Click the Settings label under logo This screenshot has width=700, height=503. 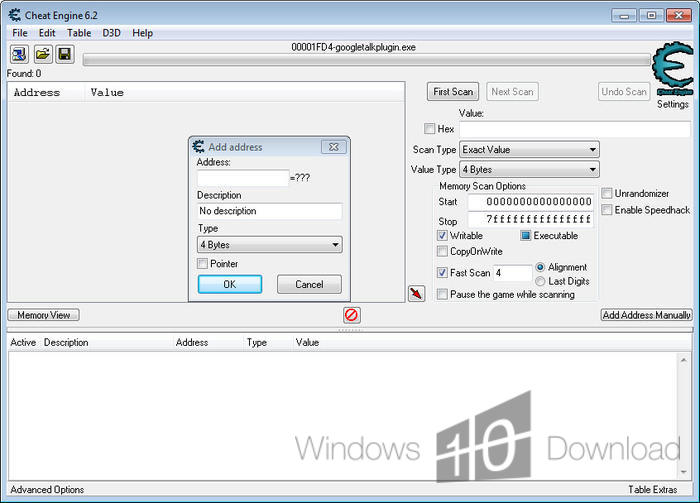pyautogui.click(x=673, y=104)
